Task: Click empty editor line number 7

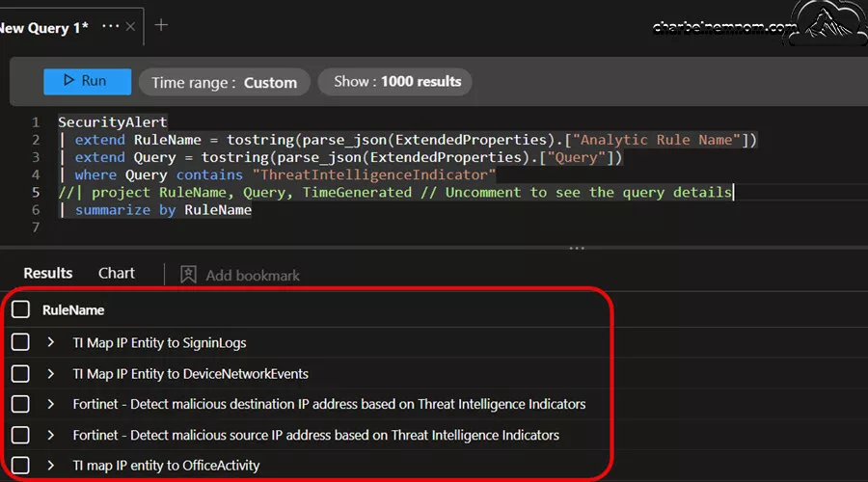Action: pyautogui.click(x=36, y=228)
